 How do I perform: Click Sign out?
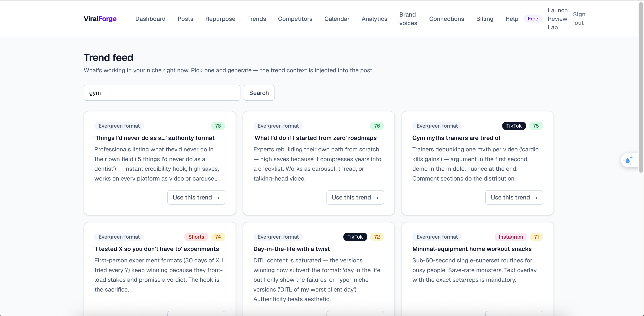coord(579,19)
